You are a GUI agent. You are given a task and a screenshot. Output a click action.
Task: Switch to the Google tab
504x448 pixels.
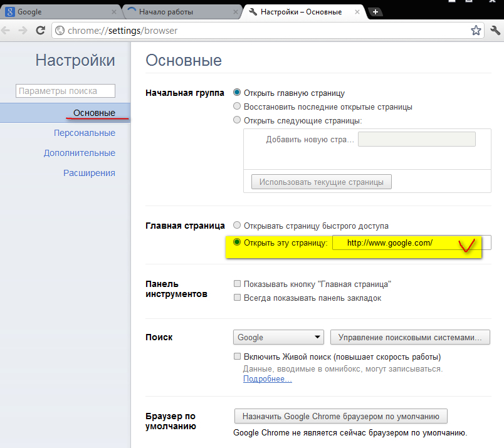[x=61, y=12]
